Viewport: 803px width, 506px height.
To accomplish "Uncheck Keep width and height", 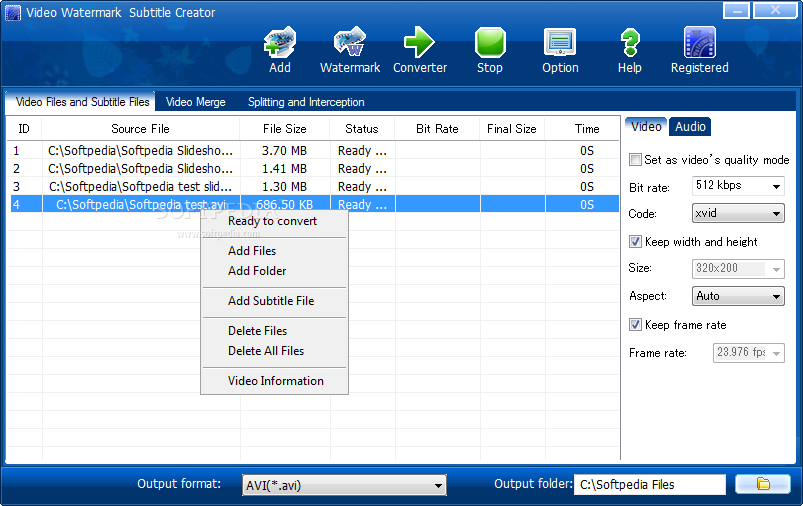I will tap(636, 242).
